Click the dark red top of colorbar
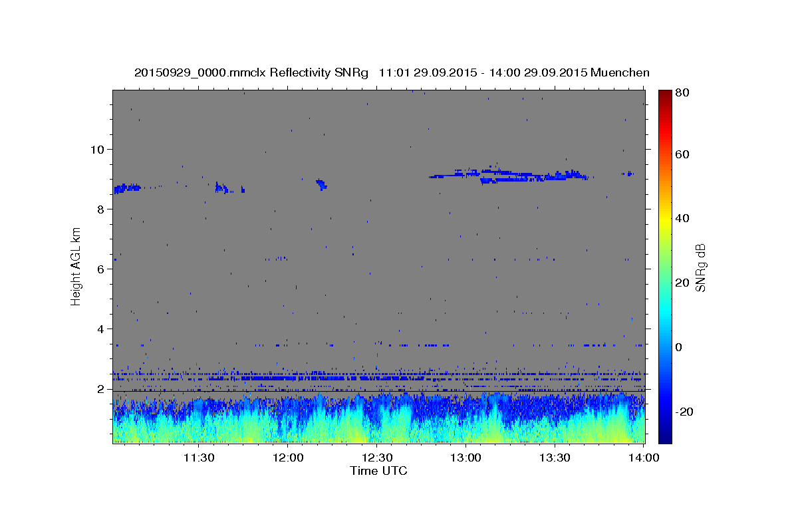798x532 pixels. click(665, 94)
